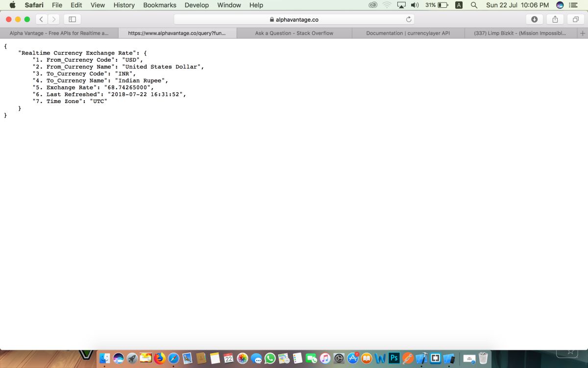The image size is (588, 368).
Task: Click the date and time Sun 22 Jul
Action: tap(517, 5)
